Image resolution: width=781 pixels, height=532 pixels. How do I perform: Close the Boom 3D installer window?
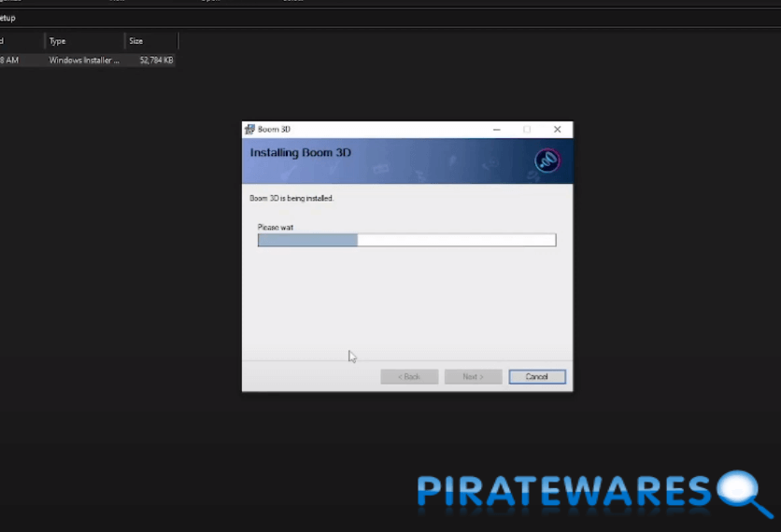pos(558,130)
